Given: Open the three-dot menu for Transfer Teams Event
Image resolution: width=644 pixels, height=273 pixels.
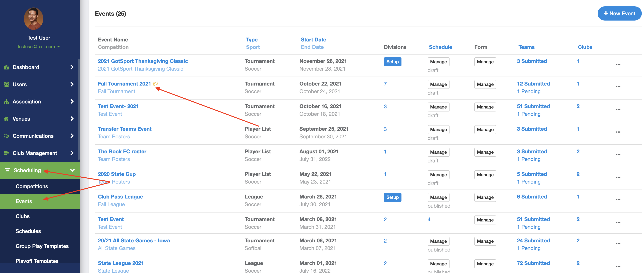Looking at the screenshot, I should point(618,132).
